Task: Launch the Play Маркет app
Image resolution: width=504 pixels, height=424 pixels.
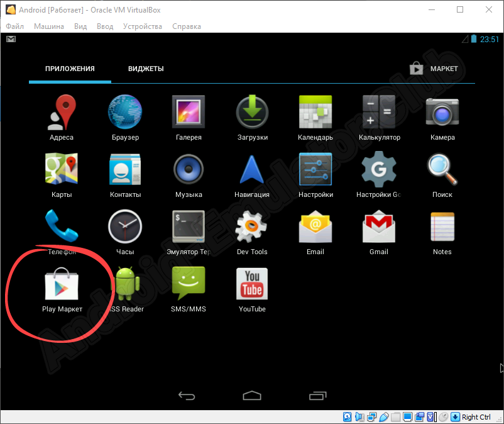Action: pyautogui.click(x=62, y=289)
